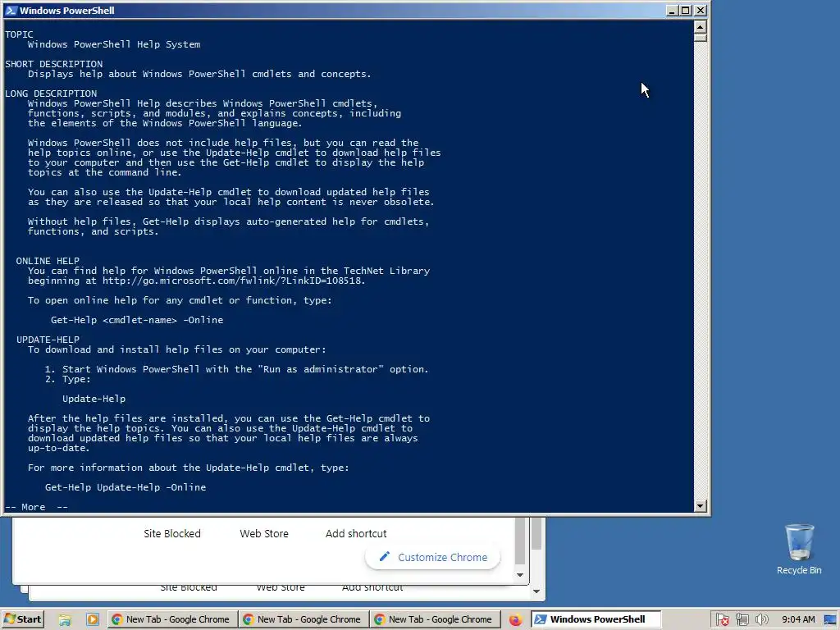The image size is (840, 630).
Task: Click 'Get-Help <cmdlet-name> -Online' line
Action: click(x=137, y=320)
